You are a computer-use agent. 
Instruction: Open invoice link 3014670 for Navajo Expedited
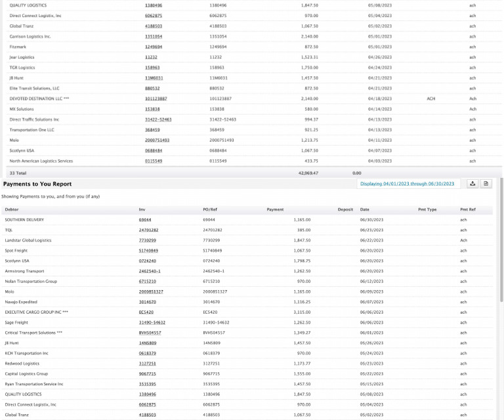tap(147, 302)
